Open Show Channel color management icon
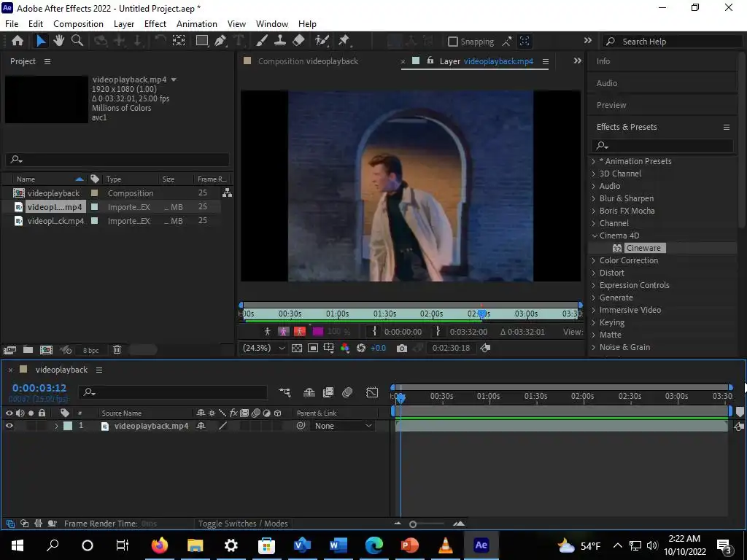The image size is (747, 560). (x=345, y=348)
